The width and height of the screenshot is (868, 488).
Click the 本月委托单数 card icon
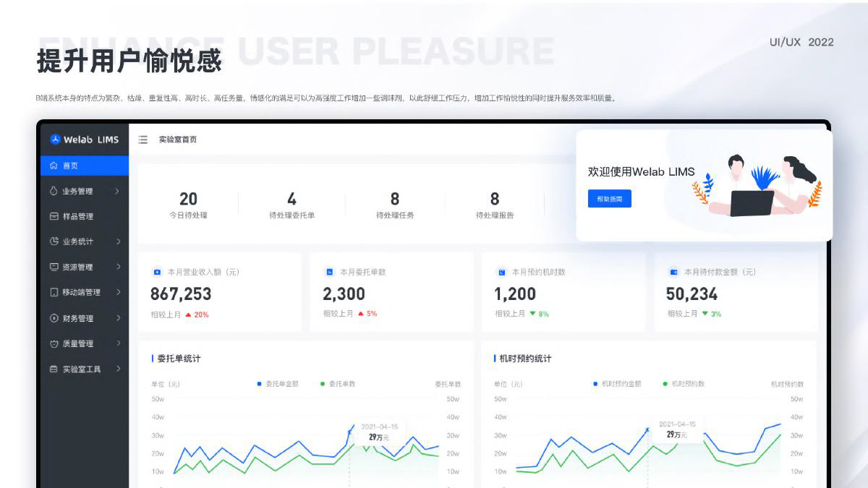330,273
